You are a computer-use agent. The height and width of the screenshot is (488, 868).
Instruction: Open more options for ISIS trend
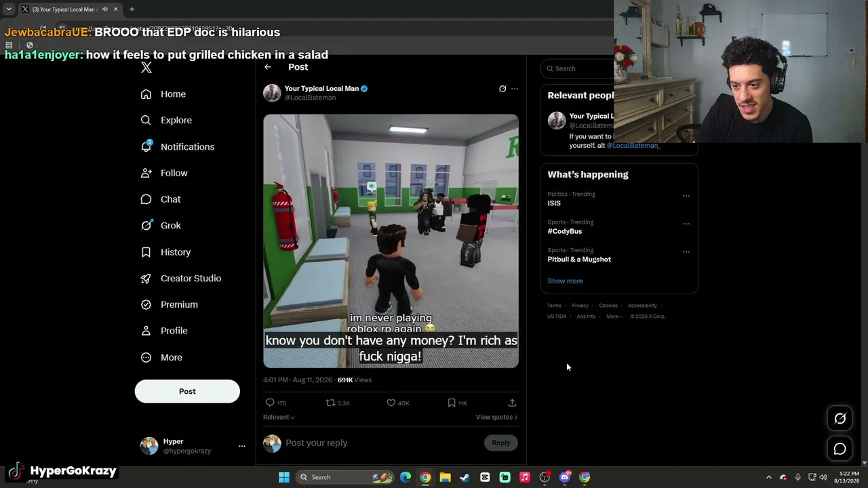pos(686,196)
